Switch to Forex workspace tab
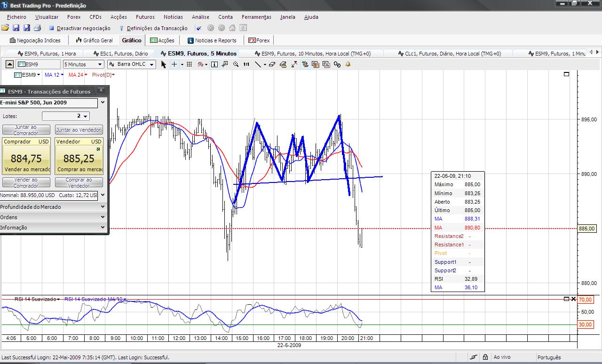 click(x=259, y=40)
